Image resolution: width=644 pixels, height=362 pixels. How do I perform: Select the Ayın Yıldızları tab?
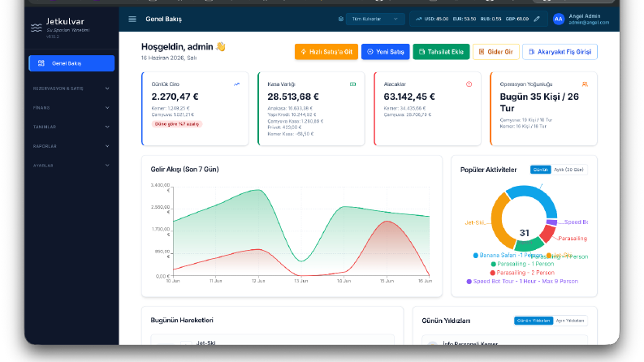(570, 321)
